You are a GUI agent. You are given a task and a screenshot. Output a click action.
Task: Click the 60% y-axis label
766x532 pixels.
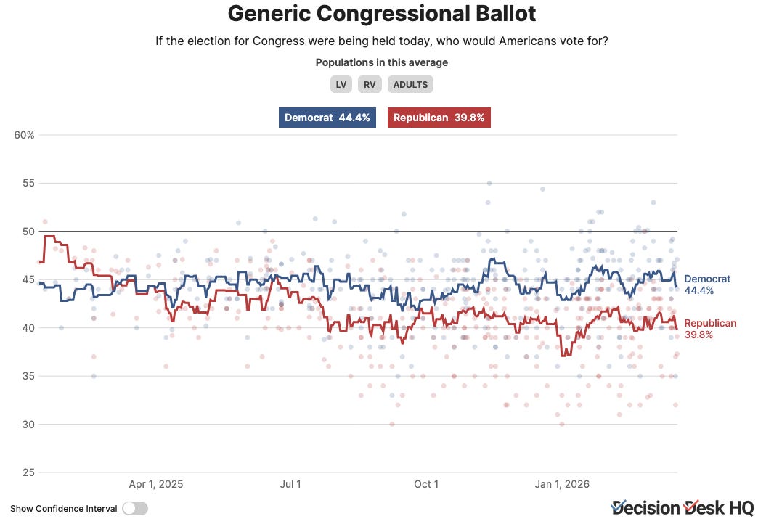pyautogui.click(x=24, y=135)
